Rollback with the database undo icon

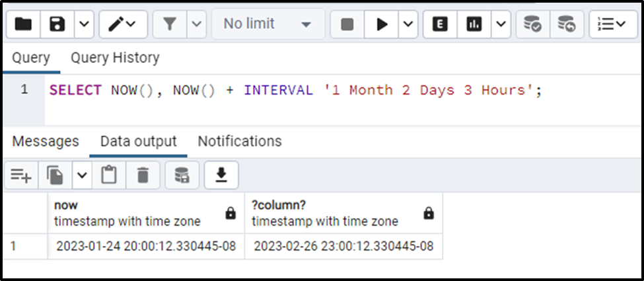(567, 24)
